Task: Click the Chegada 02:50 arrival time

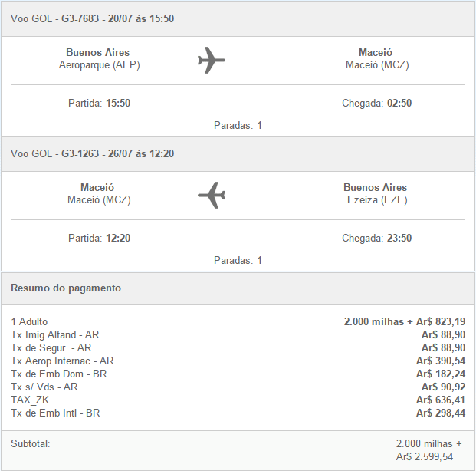Action: pyautogui.click(x=376, y=103)
